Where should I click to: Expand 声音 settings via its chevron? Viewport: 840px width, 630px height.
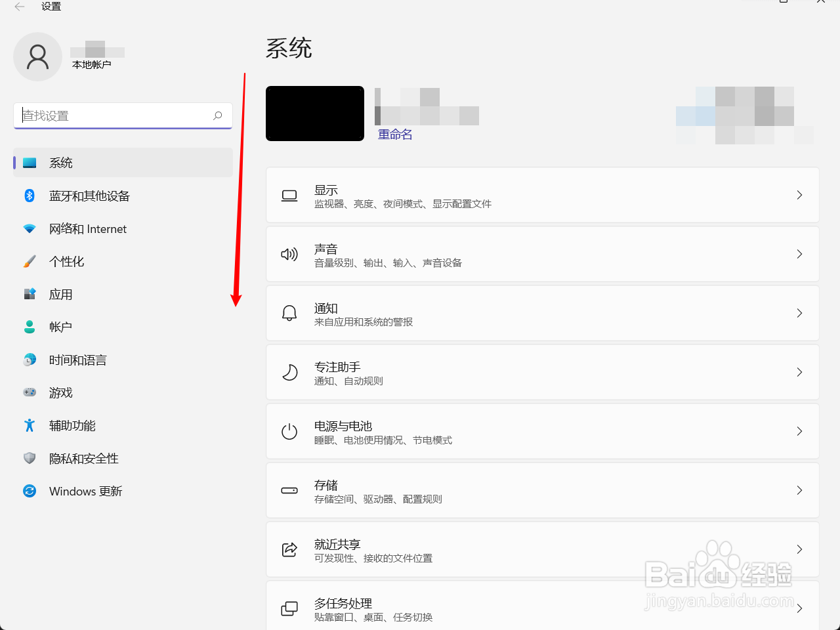[x=799, y=254]
